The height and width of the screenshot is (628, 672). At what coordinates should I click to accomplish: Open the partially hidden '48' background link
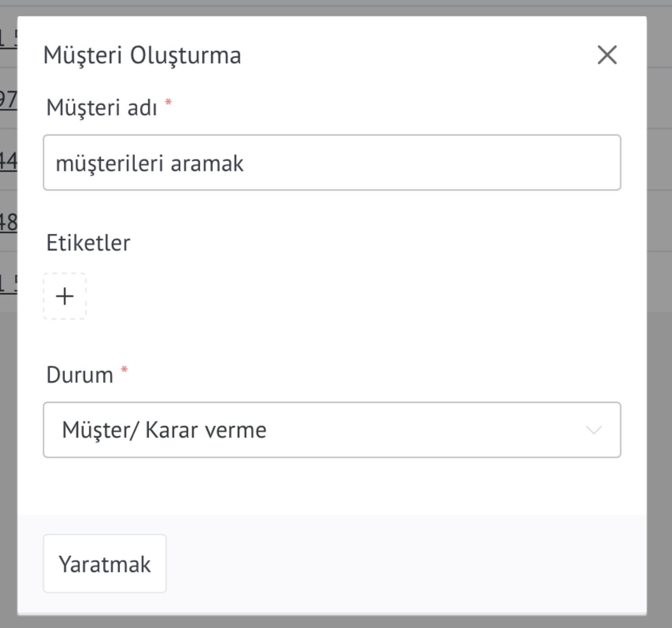tap(9, 222)
